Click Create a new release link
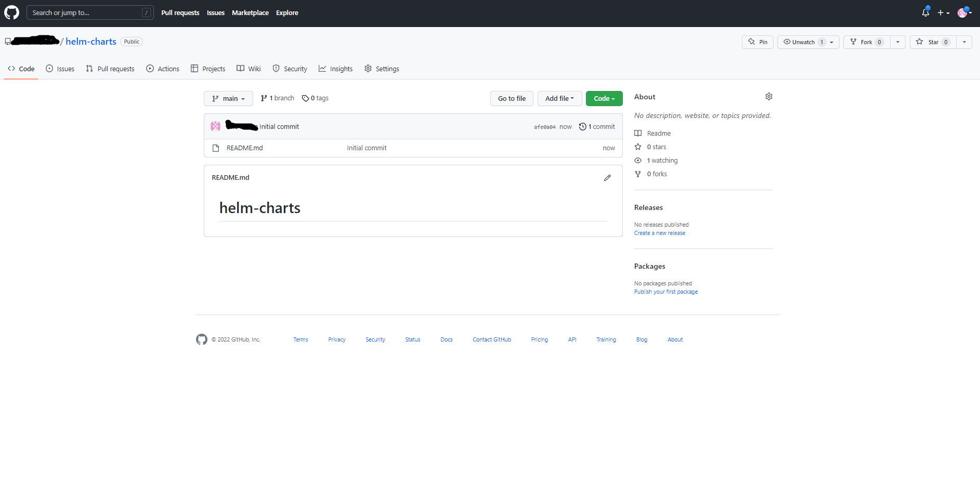 pos(660,233)
